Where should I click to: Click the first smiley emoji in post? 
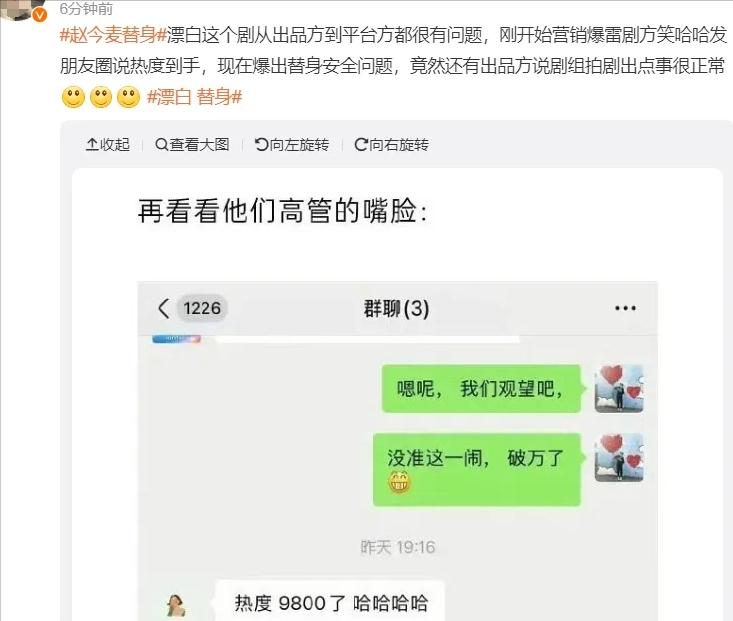73,97
